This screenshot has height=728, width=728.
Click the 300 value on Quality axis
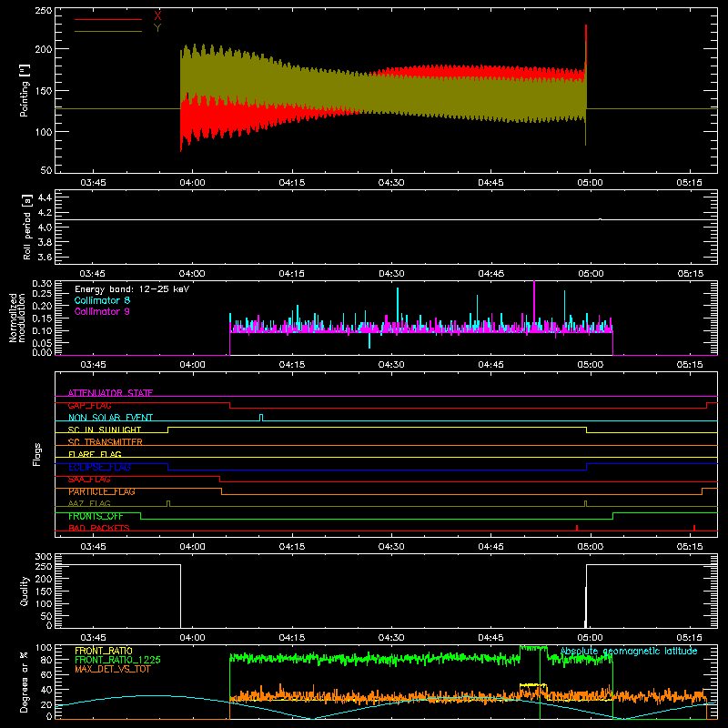pos(44,557)
